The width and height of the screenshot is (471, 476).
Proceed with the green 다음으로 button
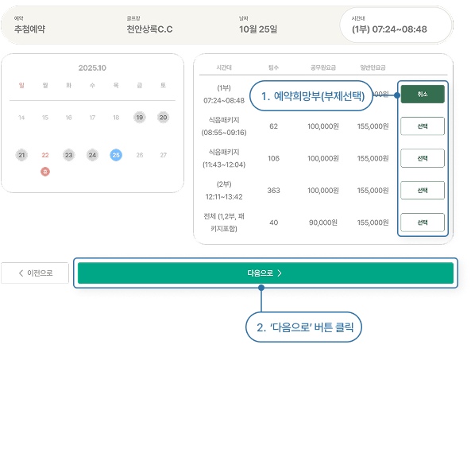pos(265,273)
